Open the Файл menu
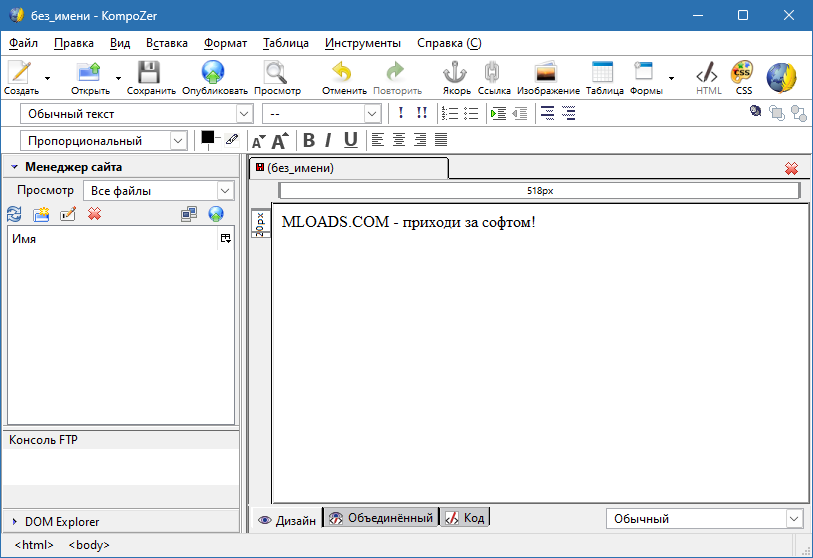The image size is (813, 558). coord(23,43)
